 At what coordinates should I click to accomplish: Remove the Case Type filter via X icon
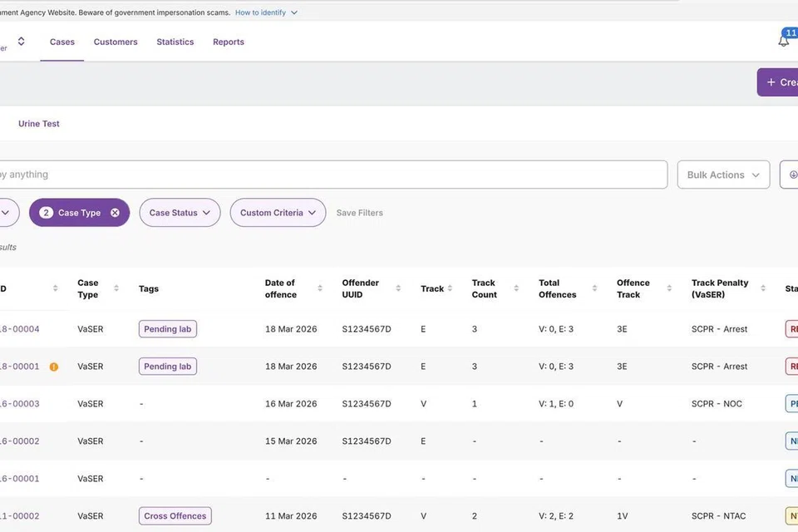115,213
